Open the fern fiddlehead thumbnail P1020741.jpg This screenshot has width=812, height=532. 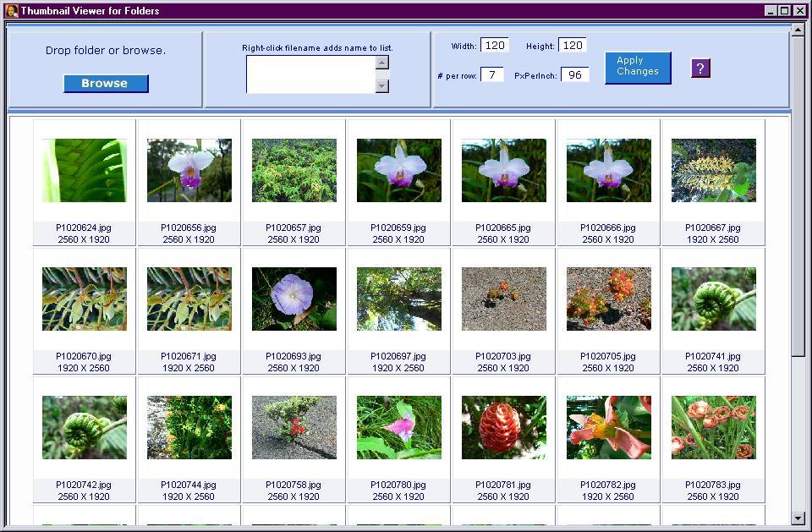coord(714,299)
